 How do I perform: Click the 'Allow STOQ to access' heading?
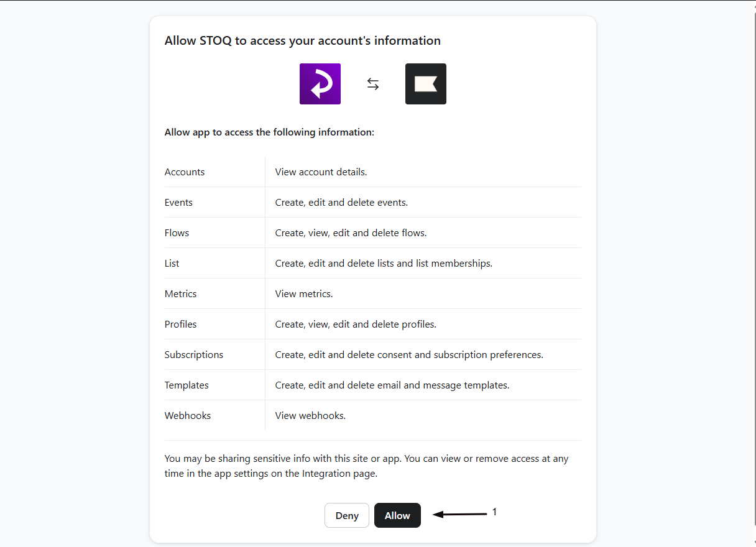pyautogui.click(x=303, y=41)
